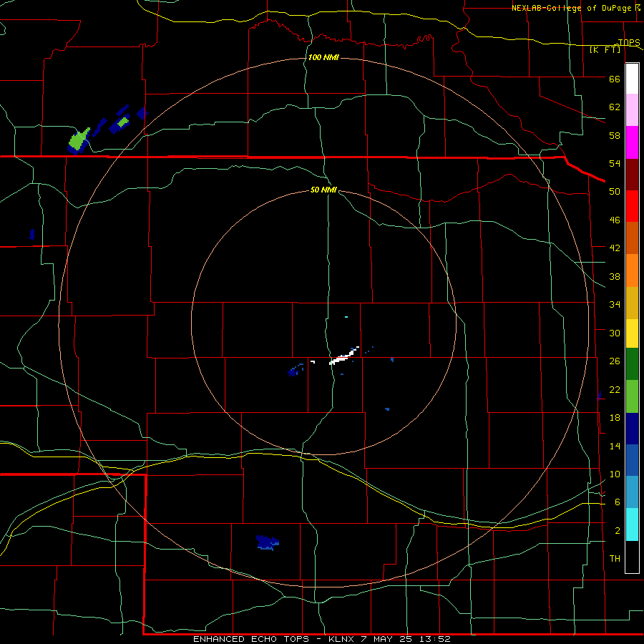Screen dimensions: 644x644
Task: Click the legend value 2
Action: coord(618,531)
